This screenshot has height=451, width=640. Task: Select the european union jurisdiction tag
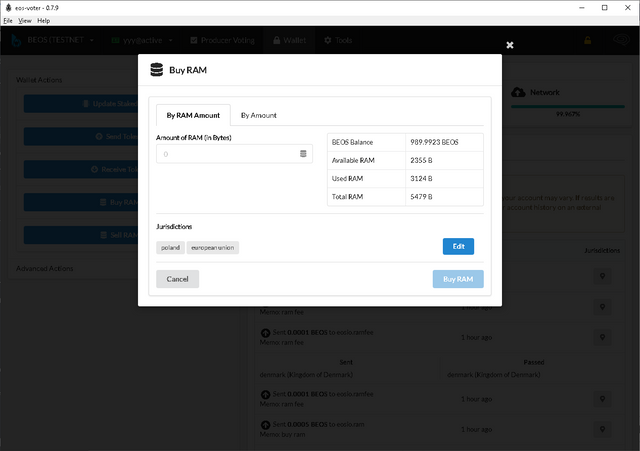click(213, 247)
